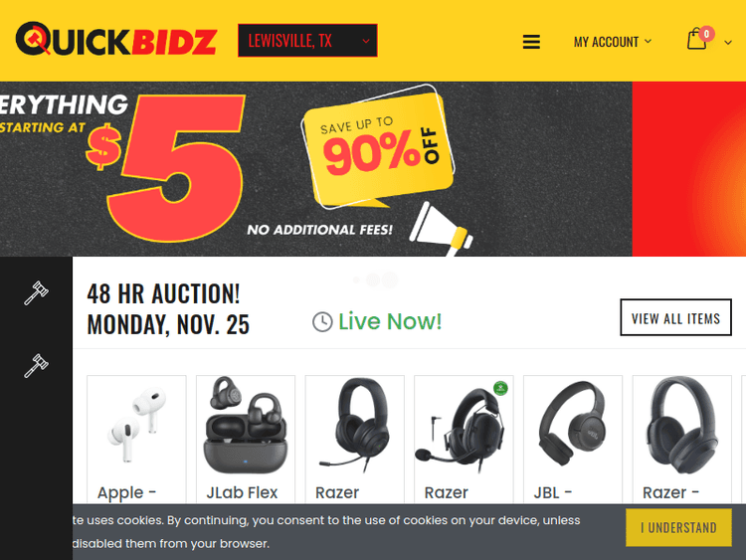
Task: Open the shopping bag cart icon
Action: tap(697, 39)
